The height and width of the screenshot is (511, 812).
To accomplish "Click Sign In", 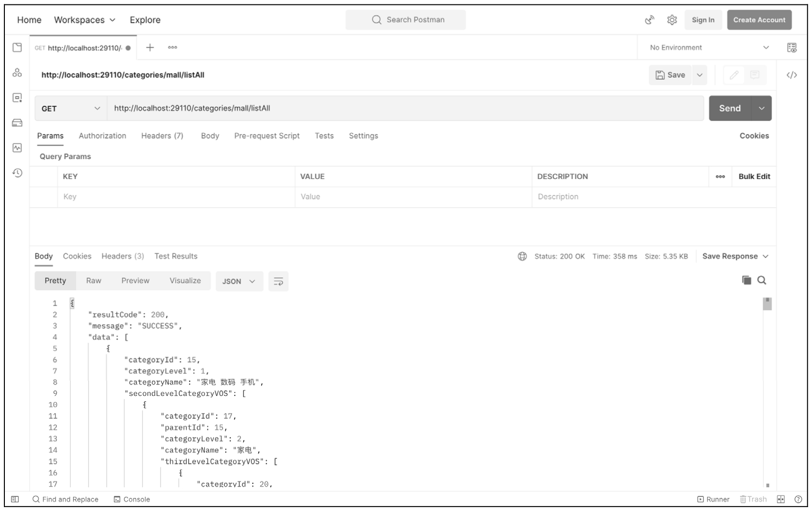I will point(703,20).
